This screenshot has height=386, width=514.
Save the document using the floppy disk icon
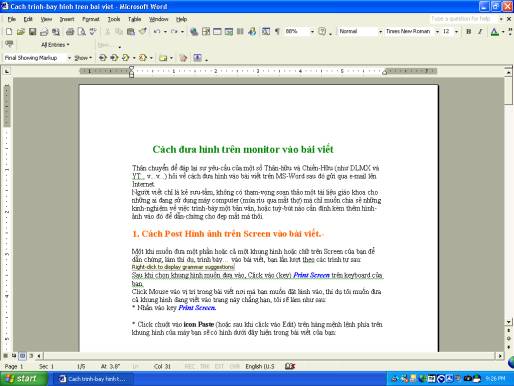pyautogui.click(x=32, y=32)
